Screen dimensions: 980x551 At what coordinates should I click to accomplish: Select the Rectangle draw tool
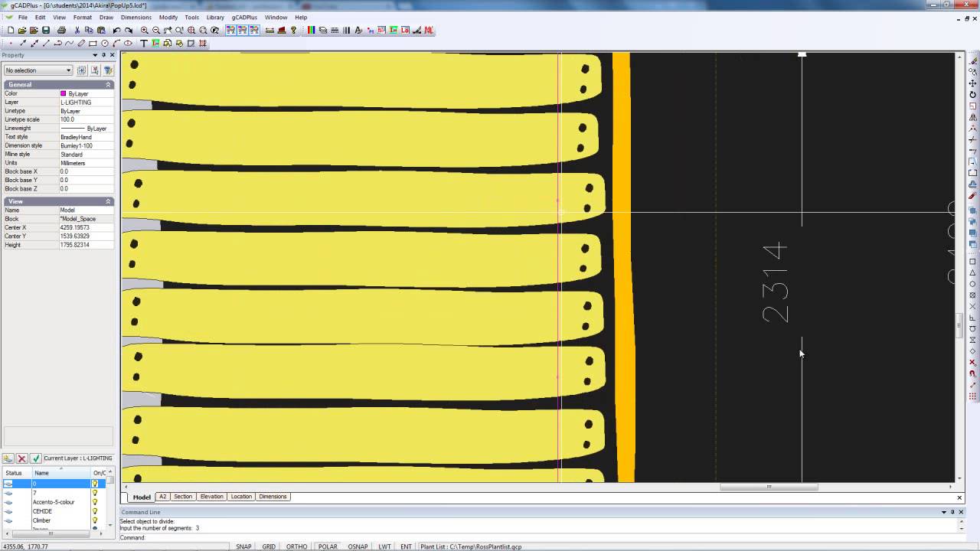[x=93, y=44]
